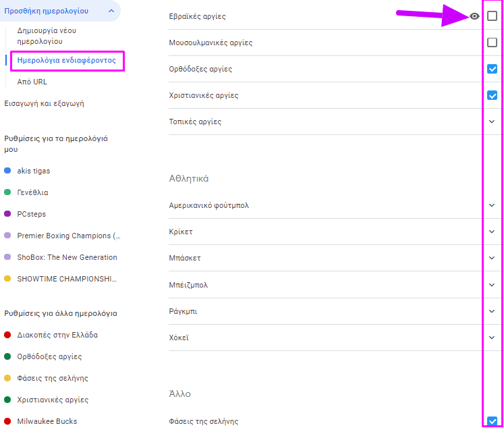Click the blue dot beside akis tigas

[x=7, y=171]
